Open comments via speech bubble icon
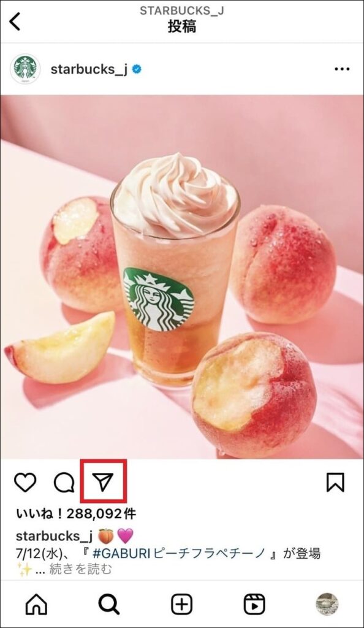364x628 pixels. coord(64,483)
